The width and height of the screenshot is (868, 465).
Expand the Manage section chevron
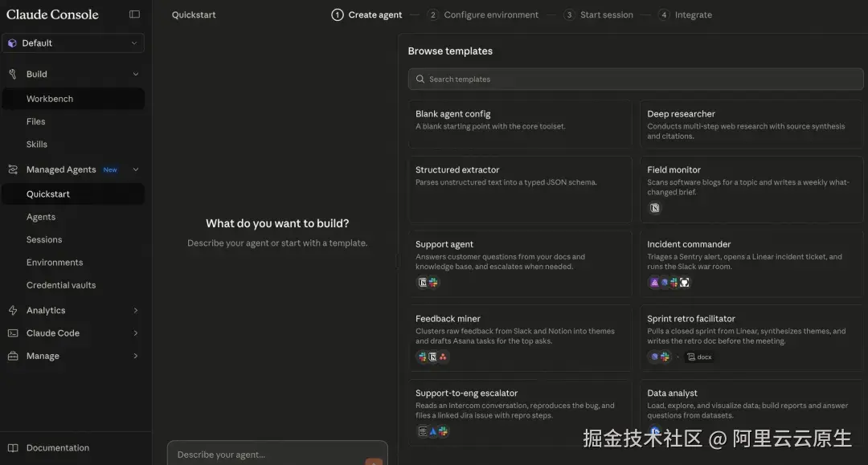click(136, 356)
